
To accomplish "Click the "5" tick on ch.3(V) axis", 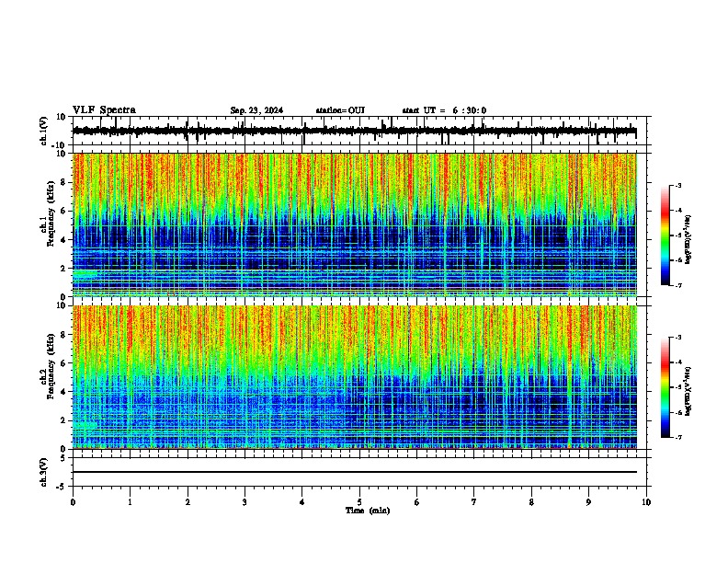I will click(x=64, y=458).
